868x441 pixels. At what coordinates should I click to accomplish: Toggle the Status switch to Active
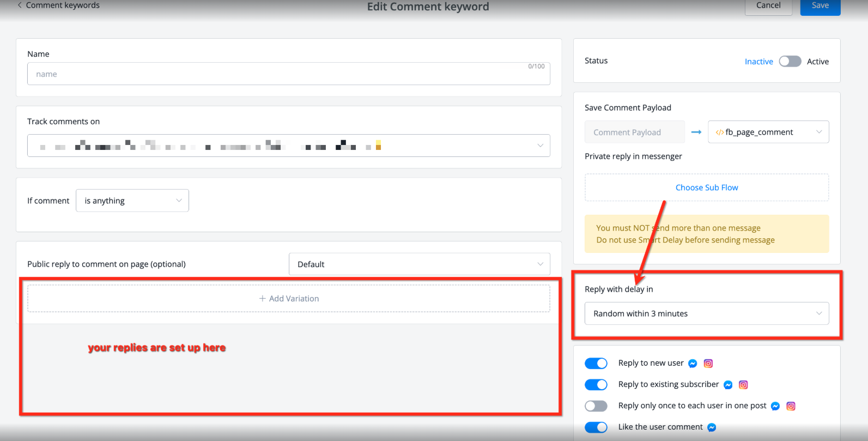click(790, 62)
